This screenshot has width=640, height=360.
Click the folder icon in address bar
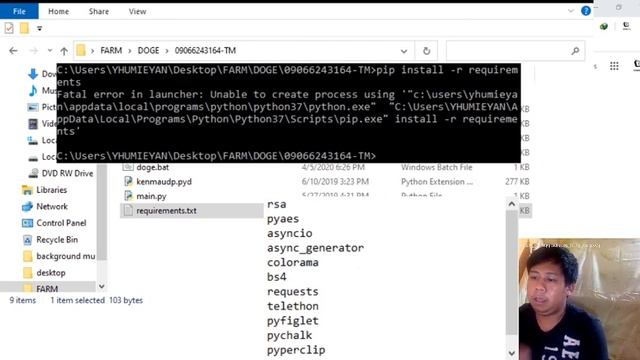point(81,50)
